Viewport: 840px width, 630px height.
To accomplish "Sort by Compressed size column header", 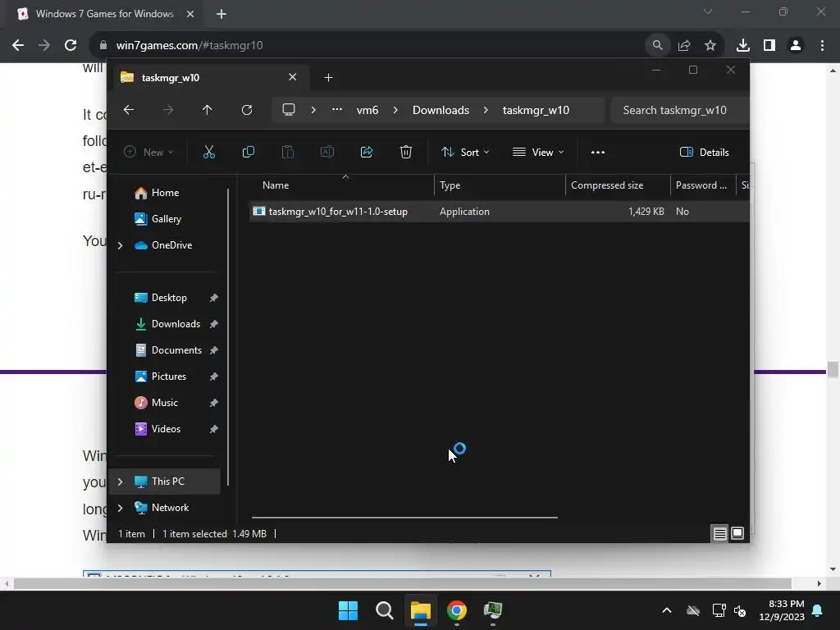I will (x=618, y=185).
